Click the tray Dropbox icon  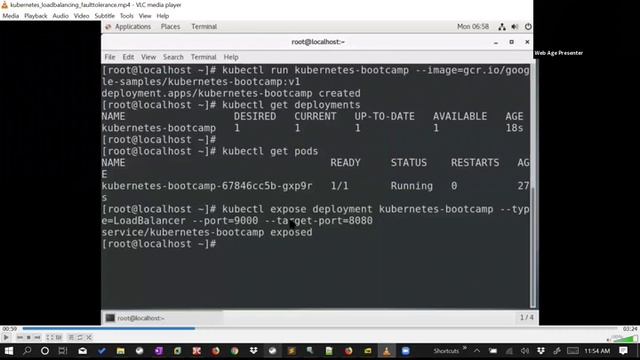pos(541,351)
